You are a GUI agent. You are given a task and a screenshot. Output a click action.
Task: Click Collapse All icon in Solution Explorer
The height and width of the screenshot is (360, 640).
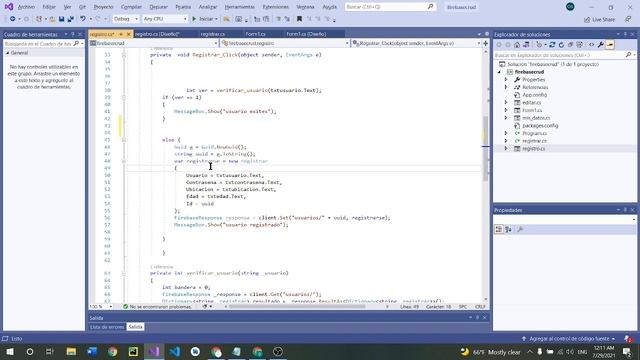[x=570, y=45]
